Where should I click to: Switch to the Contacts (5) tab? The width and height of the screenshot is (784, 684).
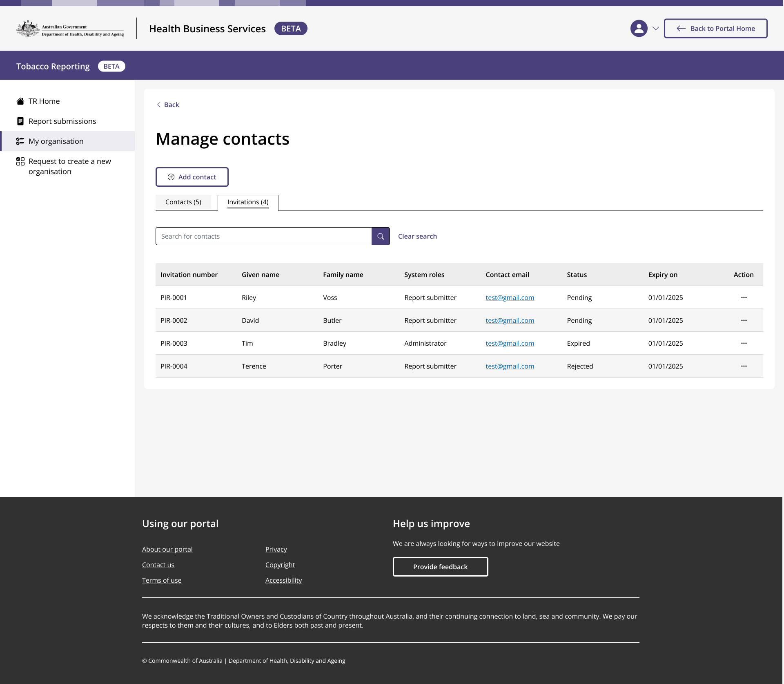click(x=183, y=202)
